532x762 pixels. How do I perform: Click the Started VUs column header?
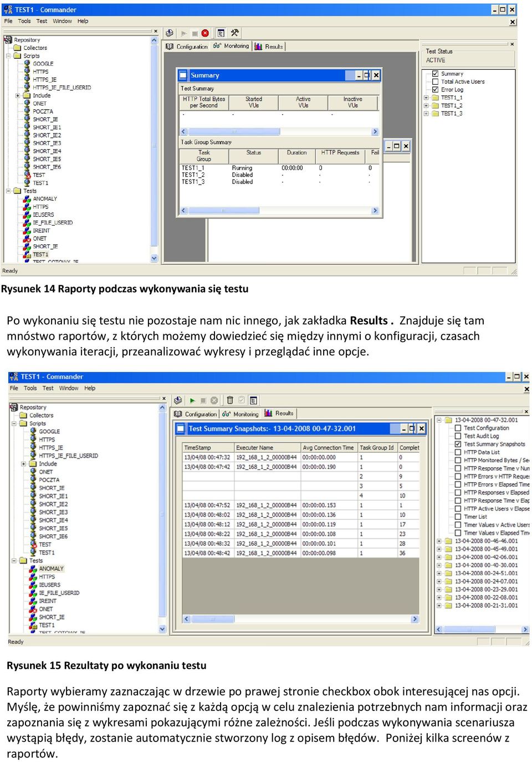[254, 102]
